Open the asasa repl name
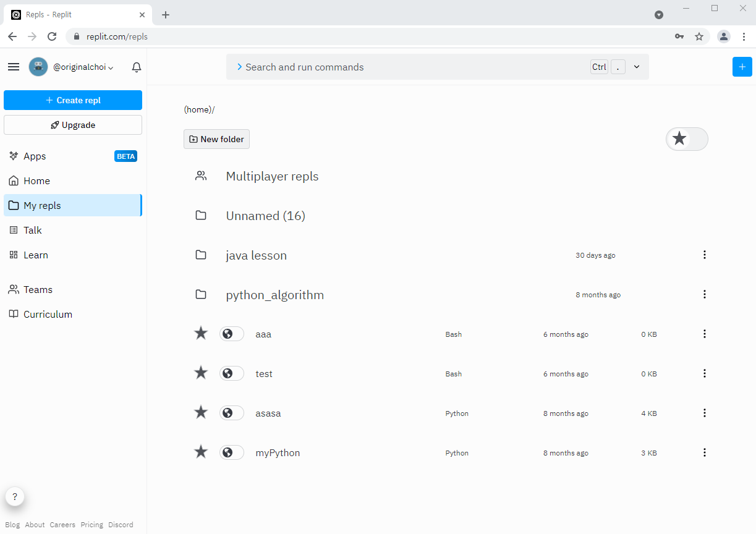 pyautogui.click(x=268, y=413)
